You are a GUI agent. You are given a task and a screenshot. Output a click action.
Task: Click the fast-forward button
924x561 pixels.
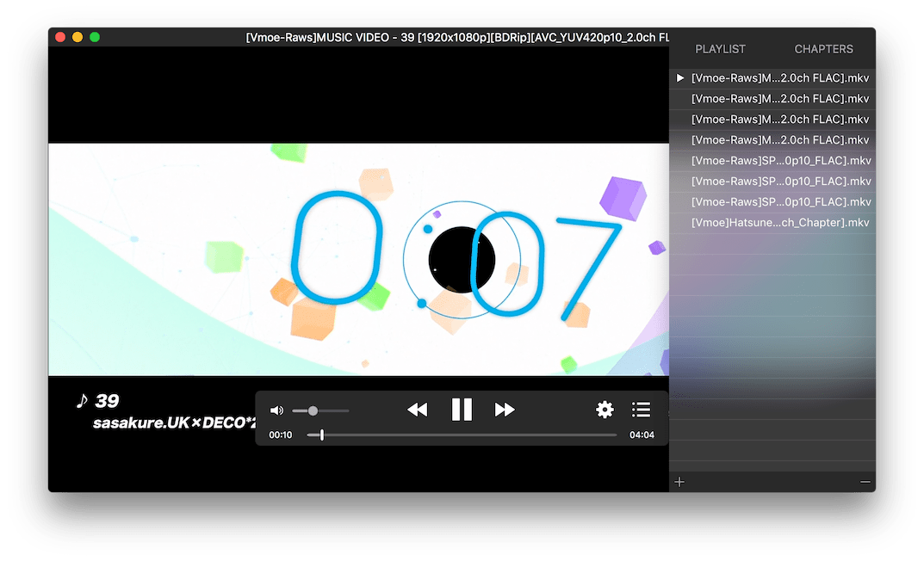click(505, 410)
